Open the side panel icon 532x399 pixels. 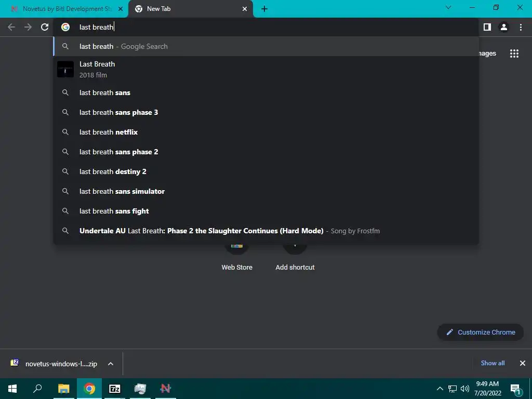tap(487, 27)
